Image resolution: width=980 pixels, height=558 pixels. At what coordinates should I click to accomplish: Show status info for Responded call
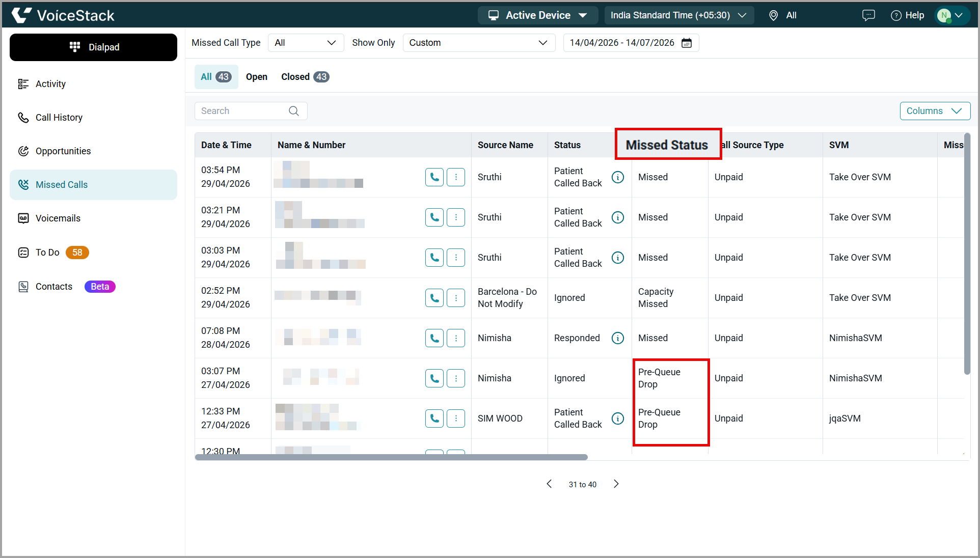pos(618,338)
